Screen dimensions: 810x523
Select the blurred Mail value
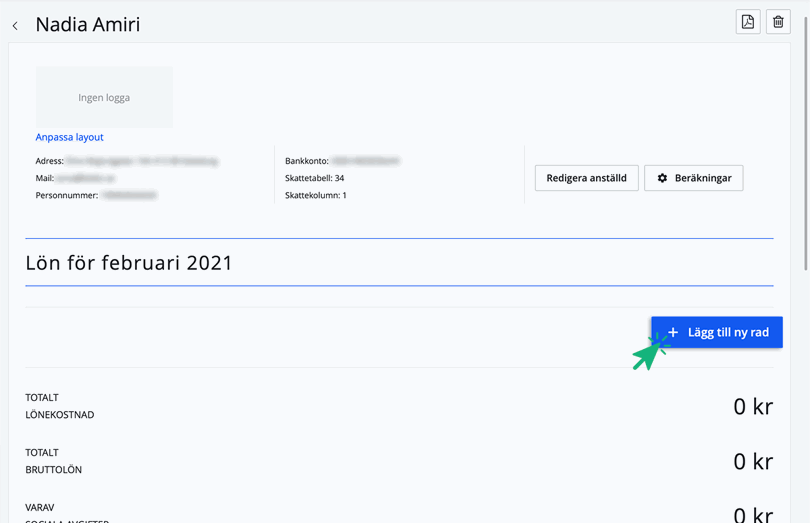[x=85, y=178]
